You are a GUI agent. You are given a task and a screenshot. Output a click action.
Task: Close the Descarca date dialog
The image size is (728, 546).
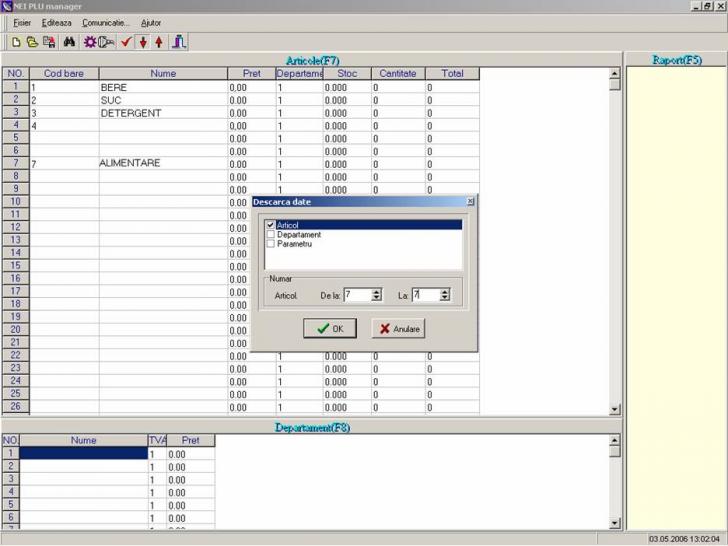(x=471, y=201)
